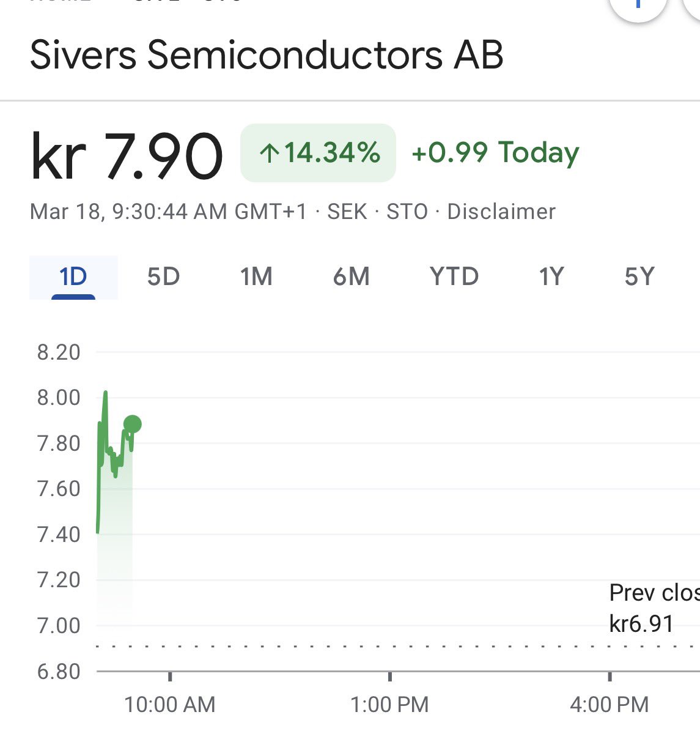Click the STO exchange text

[x=407, y=212]
